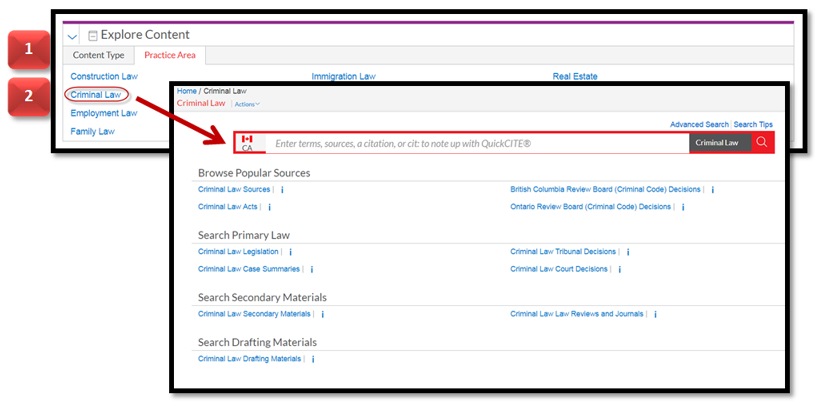
Task: Click the Search Primary Law heading
Action: [x=244, y=235]
